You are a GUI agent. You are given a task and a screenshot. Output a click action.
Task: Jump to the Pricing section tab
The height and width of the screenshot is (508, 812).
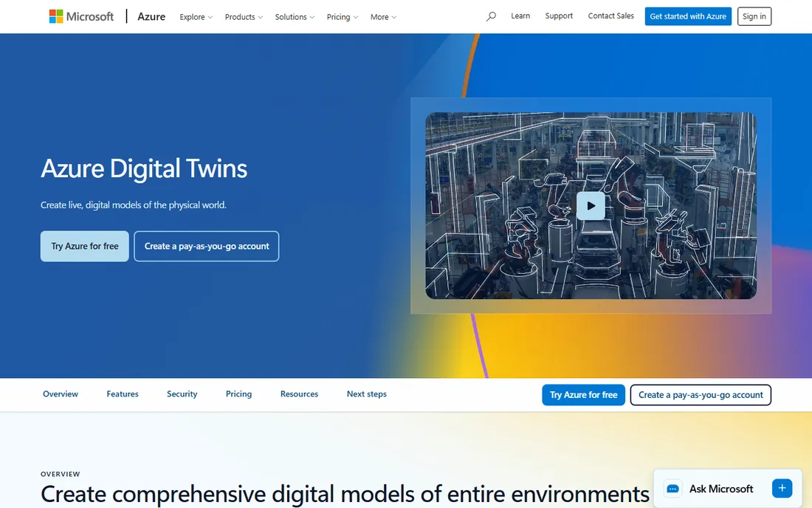pos(238,394)
